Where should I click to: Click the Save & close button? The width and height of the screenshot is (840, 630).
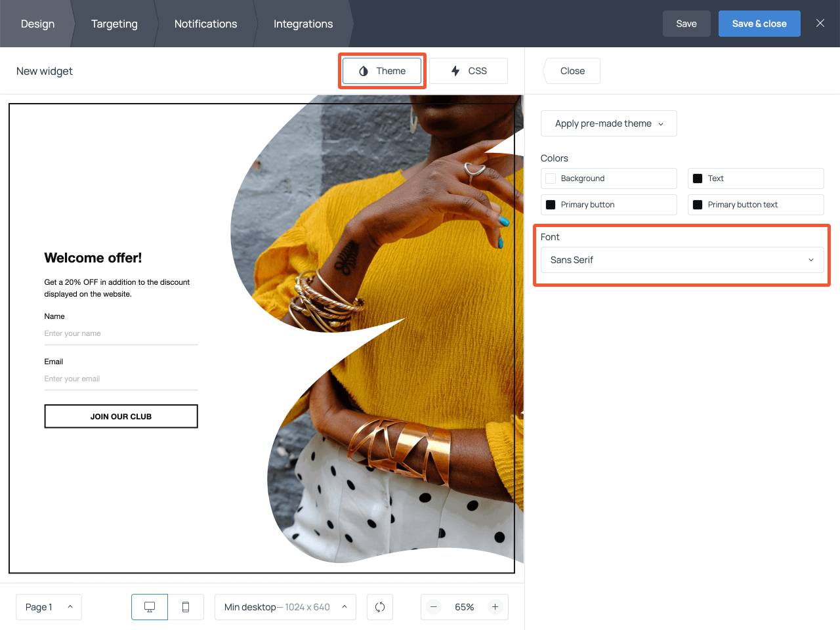pos(759,24)
